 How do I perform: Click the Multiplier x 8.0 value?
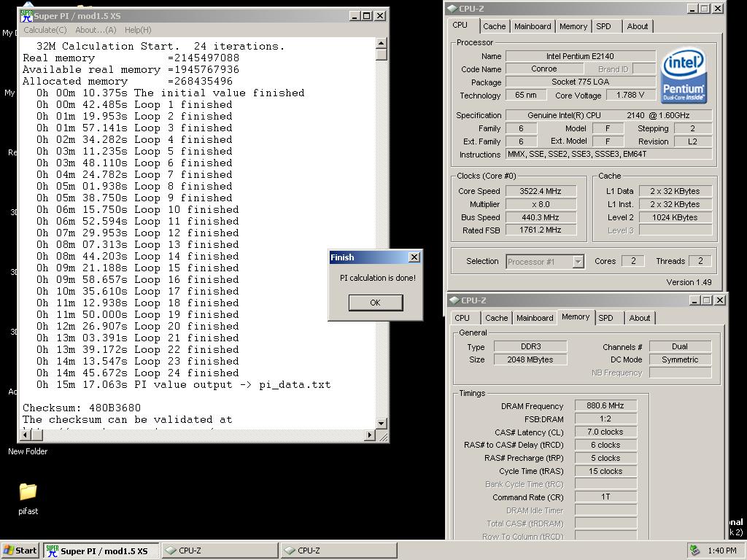(541, 204)
